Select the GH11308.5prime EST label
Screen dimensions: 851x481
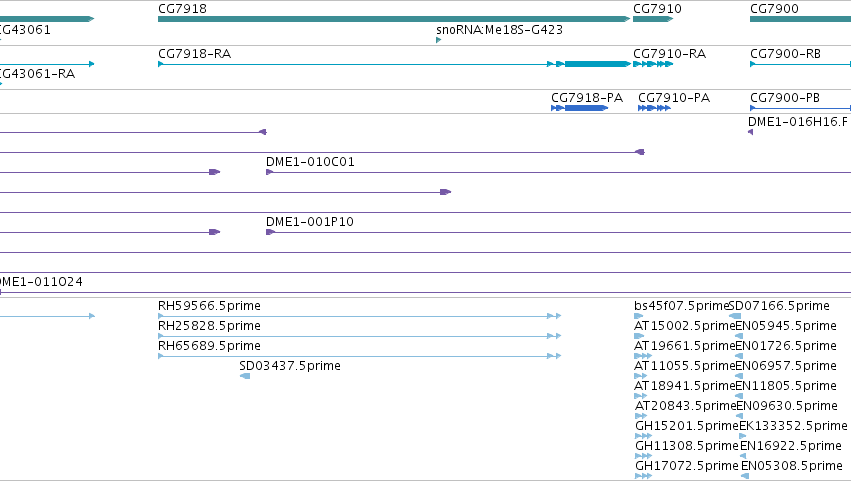pos(687,446)
